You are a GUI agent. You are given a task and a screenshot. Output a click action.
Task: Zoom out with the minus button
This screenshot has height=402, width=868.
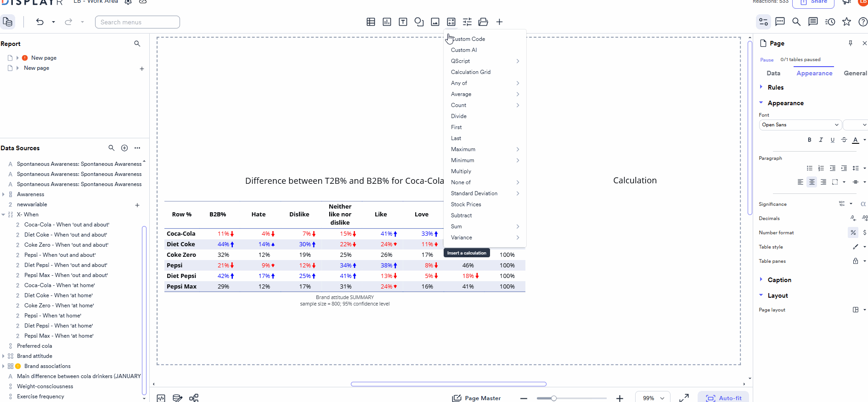pos(524,398)
